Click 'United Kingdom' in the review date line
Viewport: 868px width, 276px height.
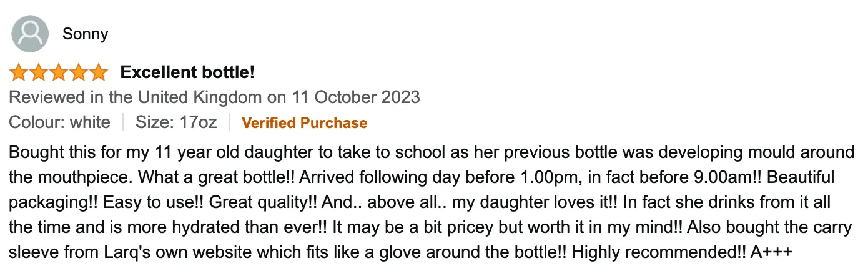click(x=200, y=97)
